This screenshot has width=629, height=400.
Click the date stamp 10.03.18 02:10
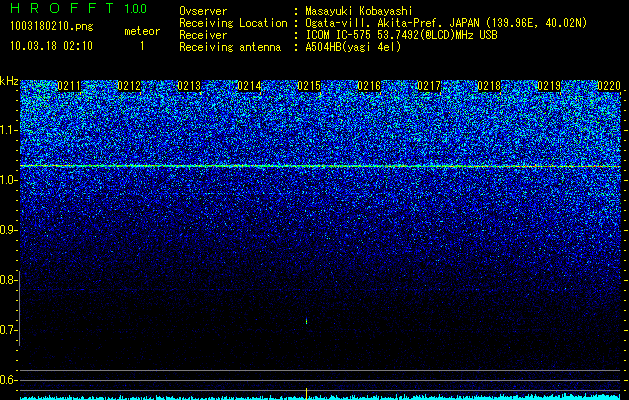tap(51, 46)
